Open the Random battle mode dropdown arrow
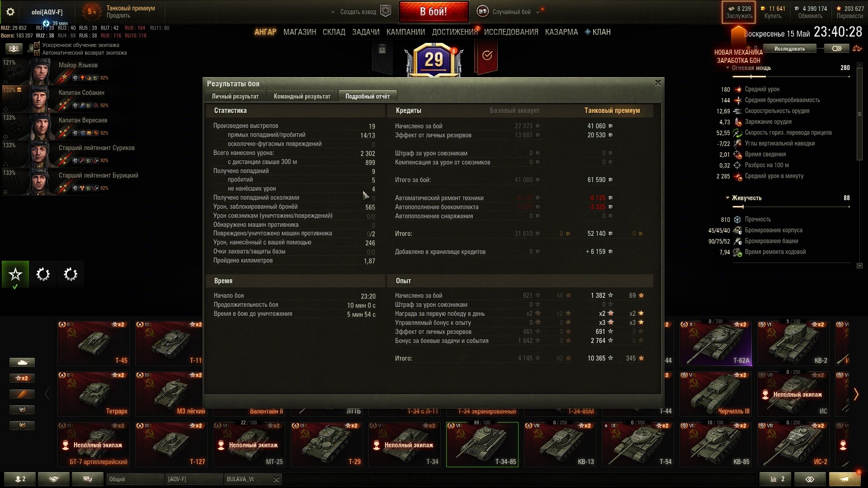Image resolution: width=868 pixels, height=488 pixels. (x=538, y=12)
